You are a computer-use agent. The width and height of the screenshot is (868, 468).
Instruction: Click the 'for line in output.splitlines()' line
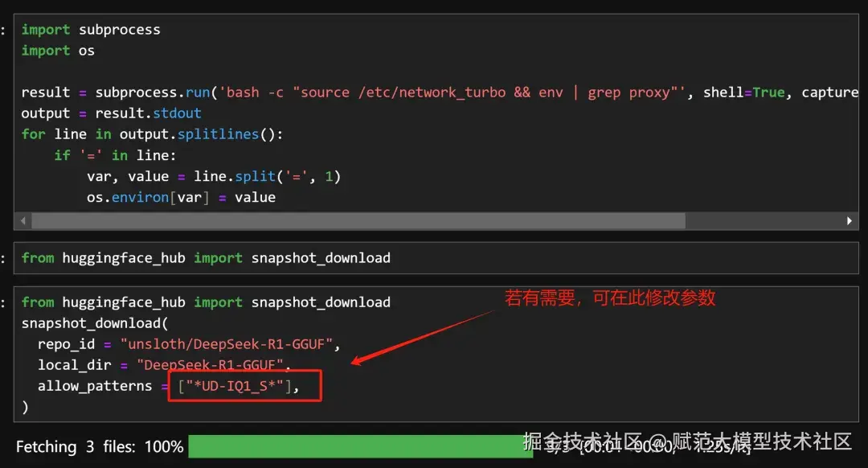click(x=152, y=134)
